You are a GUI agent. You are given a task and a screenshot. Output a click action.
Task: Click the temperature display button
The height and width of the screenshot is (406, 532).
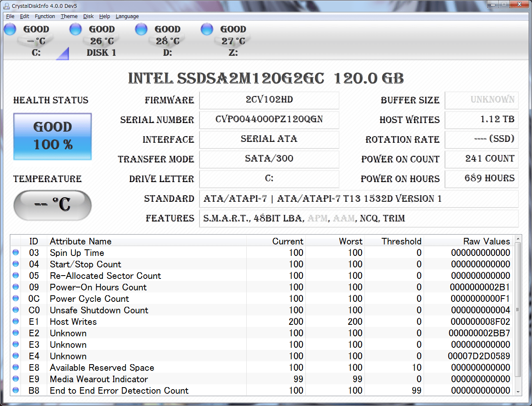pos(53,205)
